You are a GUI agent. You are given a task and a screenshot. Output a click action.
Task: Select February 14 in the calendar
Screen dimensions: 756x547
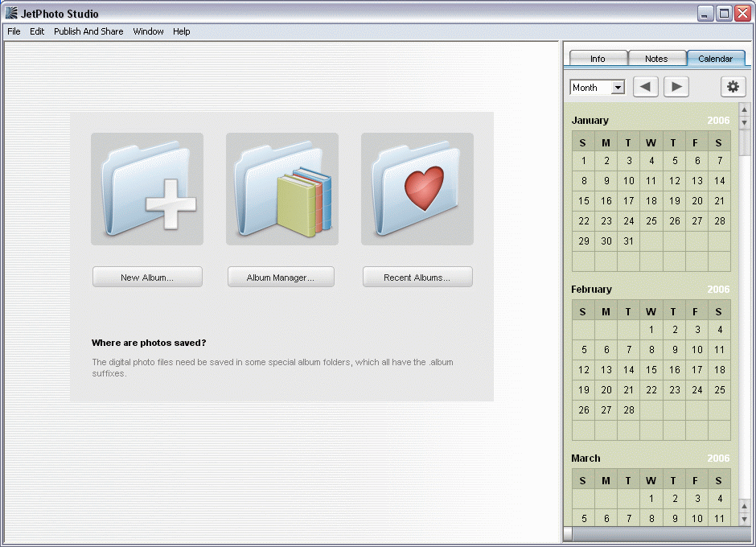click(x=629, y=370)
